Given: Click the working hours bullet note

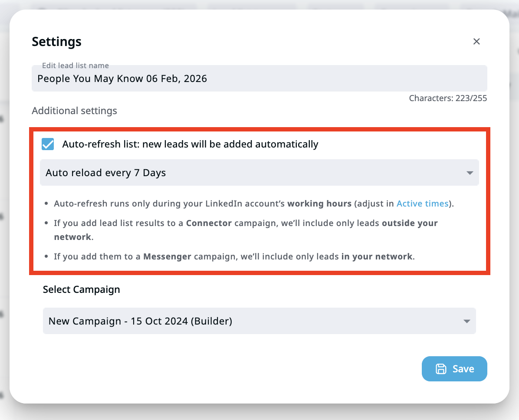Looking at the screenshot, I should (x=254, y=203).
